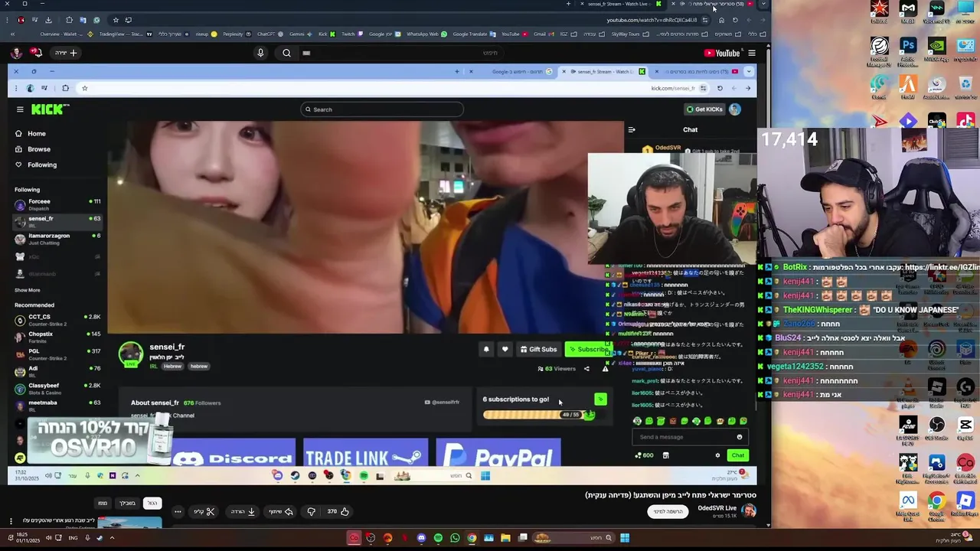Open the SkyWay Tours bookmark
Viewport: 980px width, 551px height.
pyautogui.click(x=630, y=34)
